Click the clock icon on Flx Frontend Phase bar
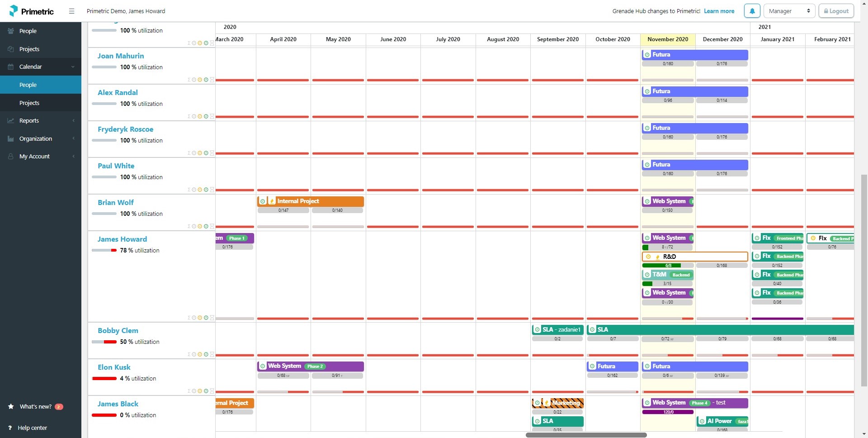 point(757,238)
